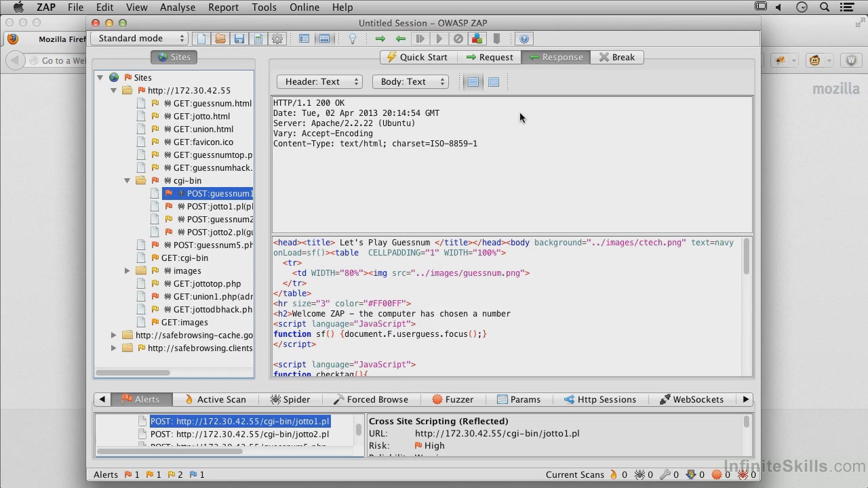This screenshot has width=868, height=488.
Task: Open the Params tab
Action: [519, 399]
